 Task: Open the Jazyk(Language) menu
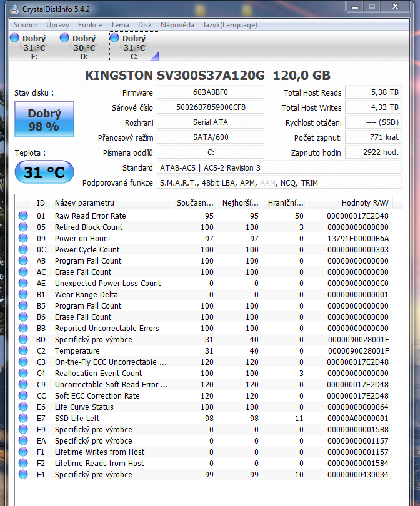[x=230, y=25]
